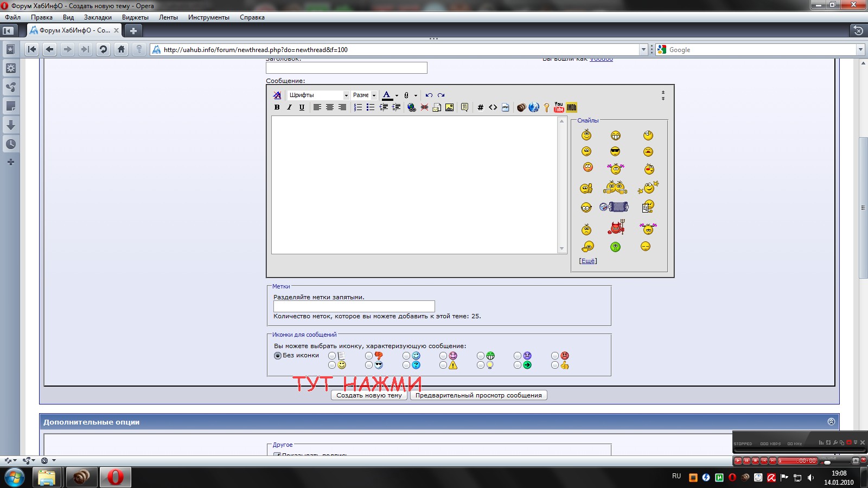Insert a hyperlink with the globe icon
The width and height of the screenshot is (868, 488).
click(411, 107)
